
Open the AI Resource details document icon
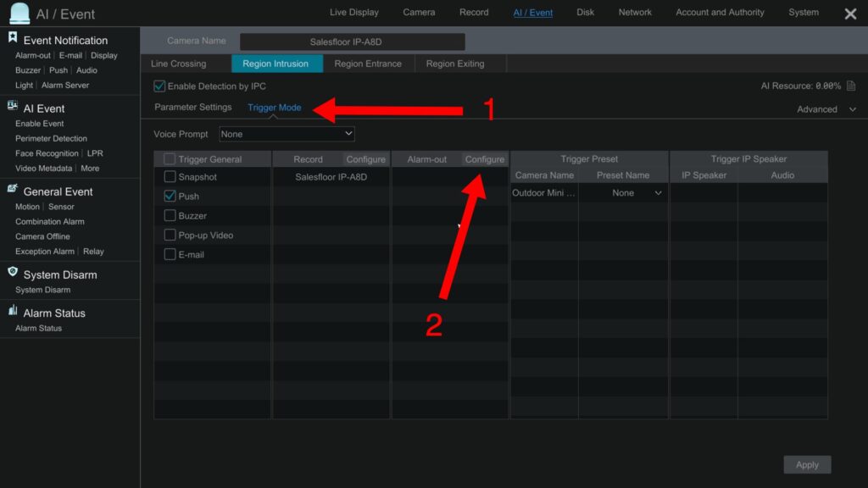point(851,86)
